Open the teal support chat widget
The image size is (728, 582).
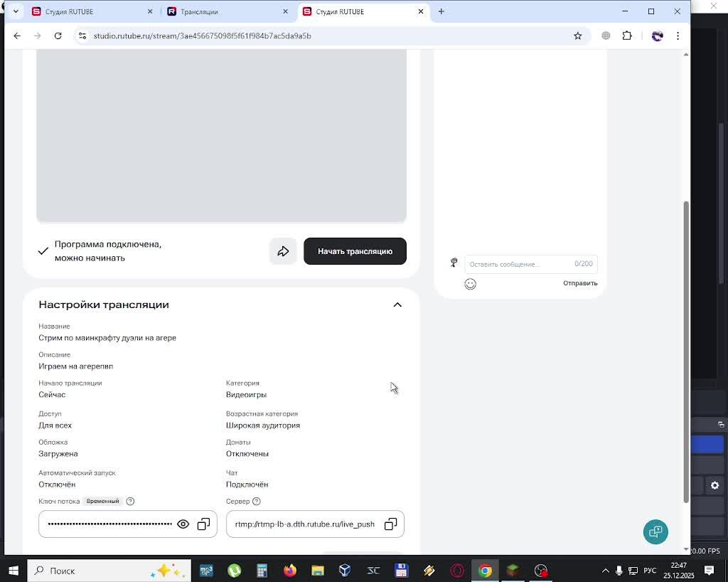click(655, 531)
